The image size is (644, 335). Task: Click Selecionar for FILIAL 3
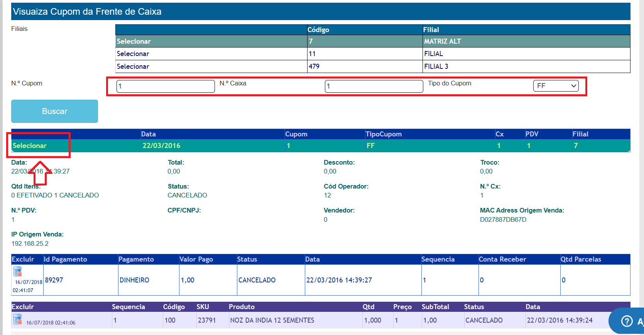pyautogui.click(x=133, y=66)
